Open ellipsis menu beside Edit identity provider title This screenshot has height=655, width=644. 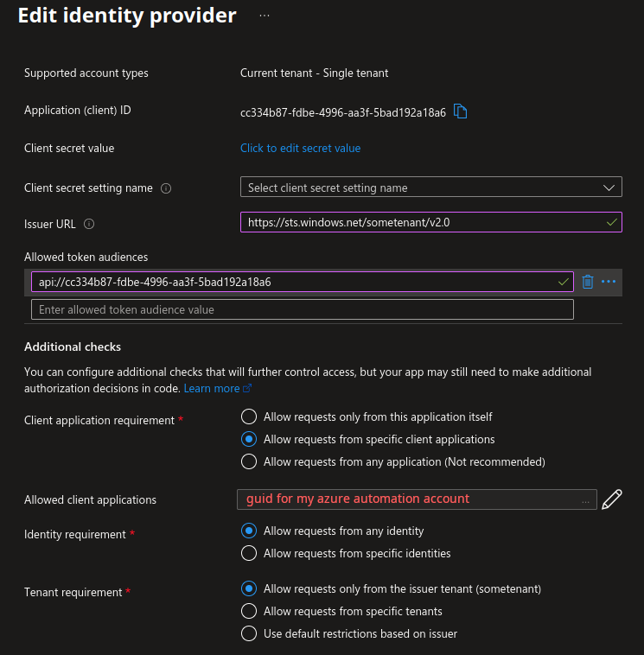pos(264,16)
